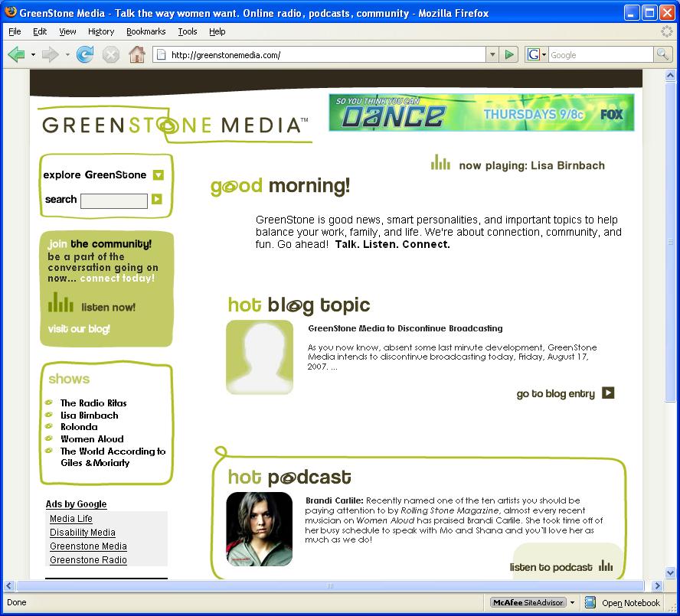Open the View menu
This screenshot has height=616, width=680.
tap(67, 31)
